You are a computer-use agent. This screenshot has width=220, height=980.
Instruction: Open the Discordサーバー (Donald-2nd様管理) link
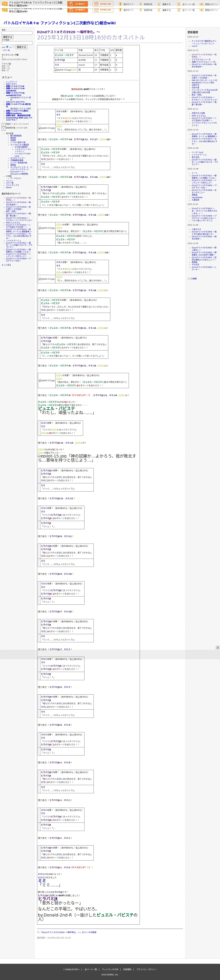[x=19, y=173]
